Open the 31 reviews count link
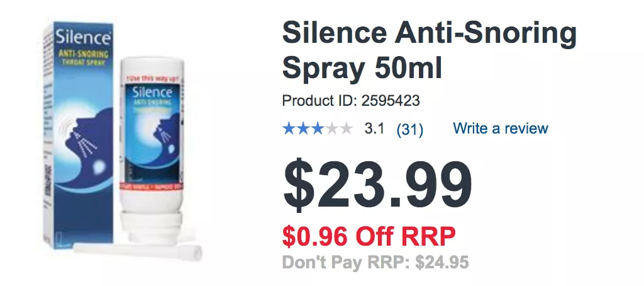 409,129
